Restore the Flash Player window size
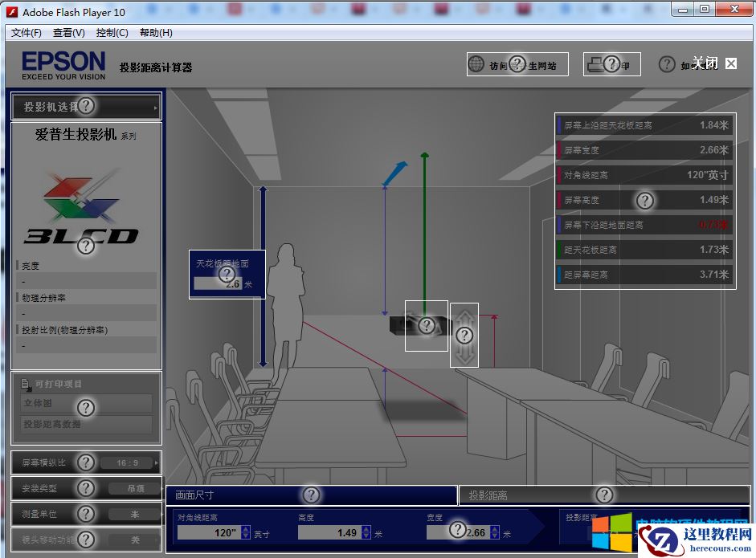The image size is (756, 558). click(x=705, y=9)
